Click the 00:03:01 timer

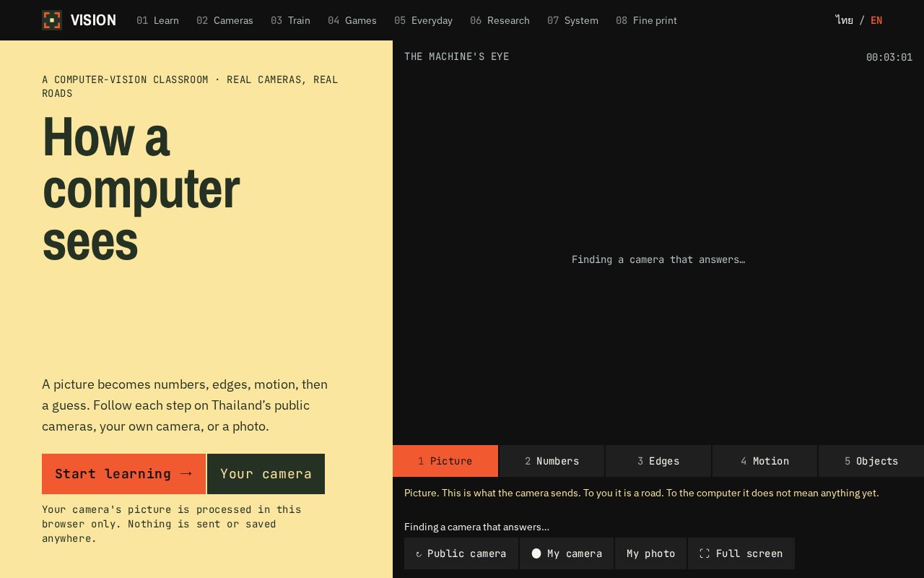point(889,57)
